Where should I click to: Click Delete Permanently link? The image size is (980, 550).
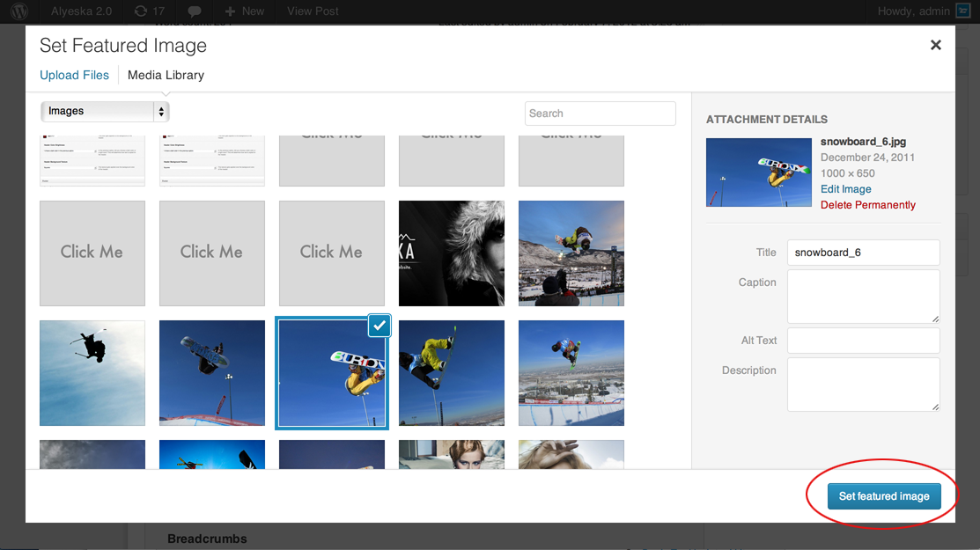click(x=868, y=205)
